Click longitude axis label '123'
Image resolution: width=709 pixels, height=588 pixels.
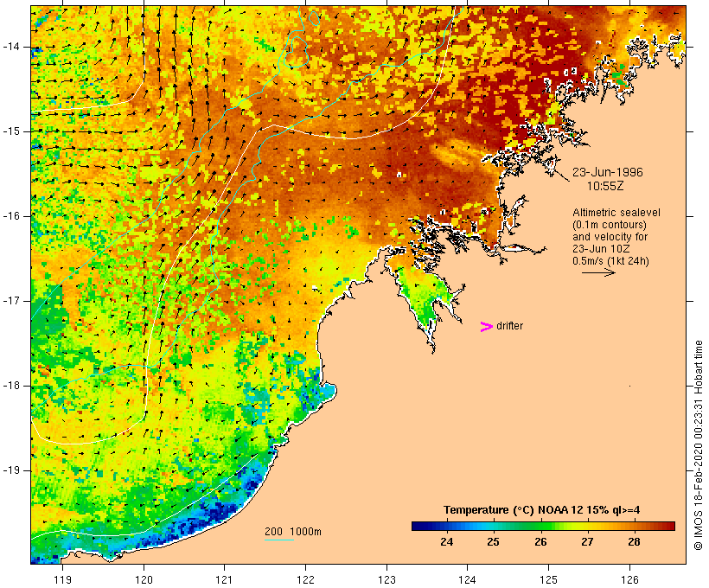pos(386,579)
